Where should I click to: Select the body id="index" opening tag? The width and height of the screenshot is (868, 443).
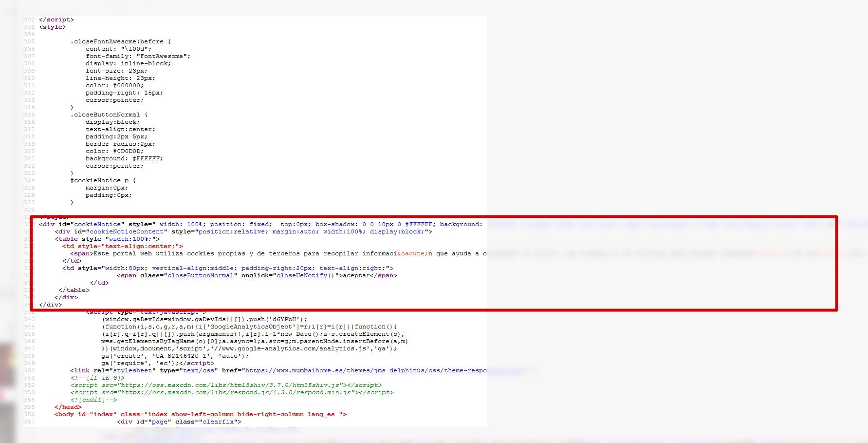(x=201, y=414)
